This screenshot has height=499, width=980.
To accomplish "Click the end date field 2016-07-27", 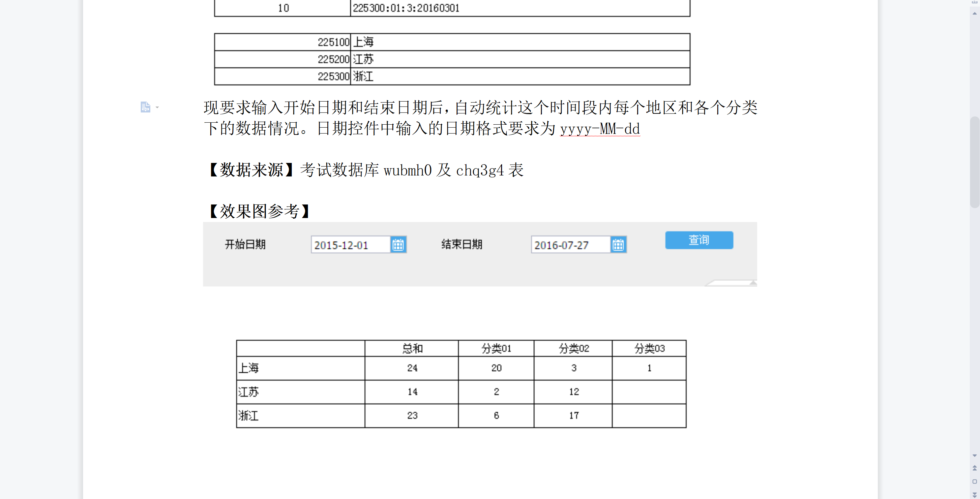I will point(571,245).
